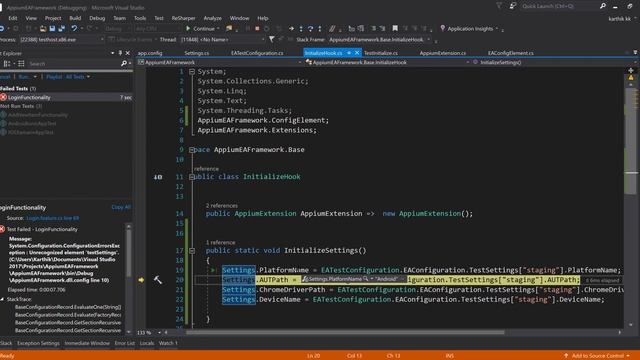Image resolution: width=640 pixels, height=360 pixels.
Task: Switch to the AppiumExtension.cs tab
Action: pyautogui.click(x=442, y=53)
